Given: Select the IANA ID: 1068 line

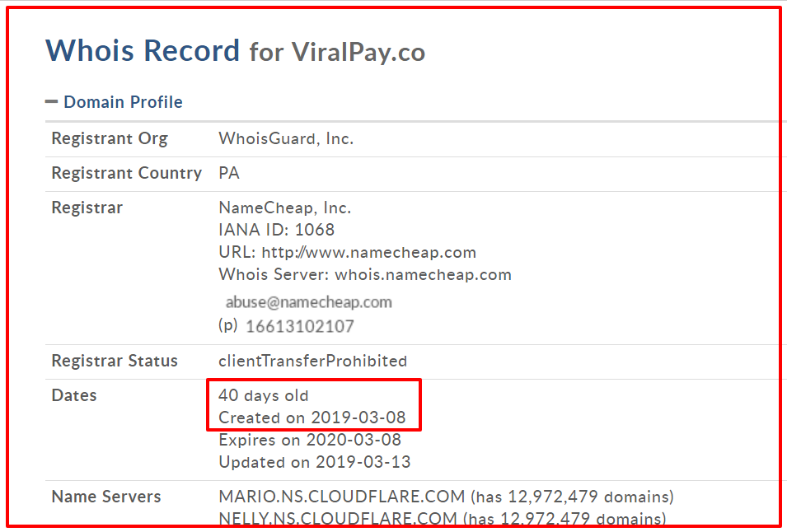Looking at the screenshot, I should (x=277, y=230).
